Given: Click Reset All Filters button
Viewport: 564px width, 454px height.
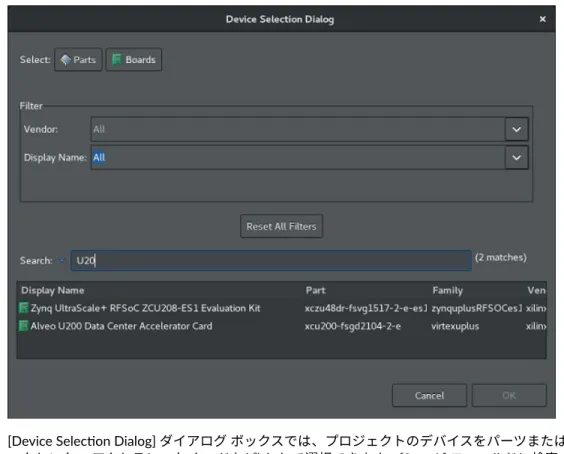Looking at the screenshot, I should (281, 226).
